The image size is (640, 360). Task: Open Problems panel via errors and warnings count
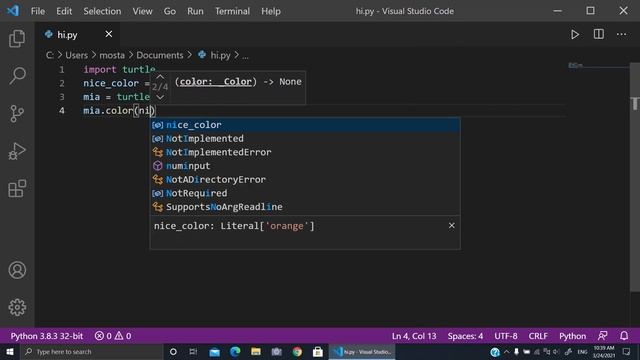coord(113,336)
